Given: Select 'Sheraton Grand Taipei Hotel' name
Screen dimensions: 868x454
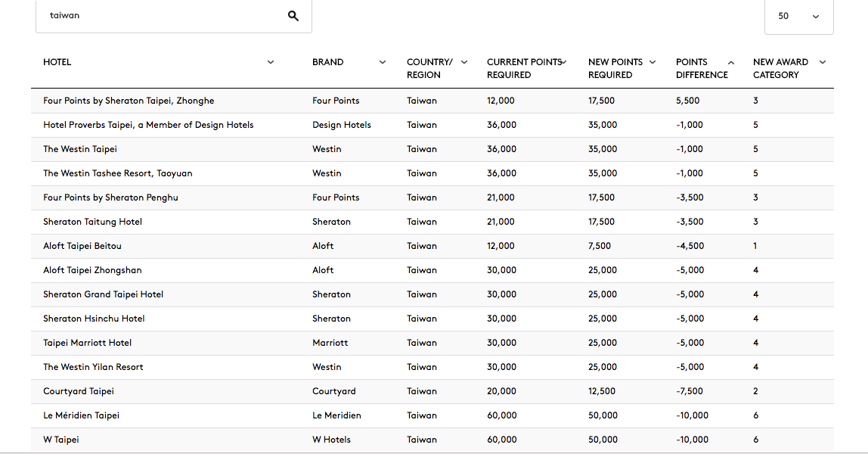Looking at the screenshot, I should [x=104, y=294].
